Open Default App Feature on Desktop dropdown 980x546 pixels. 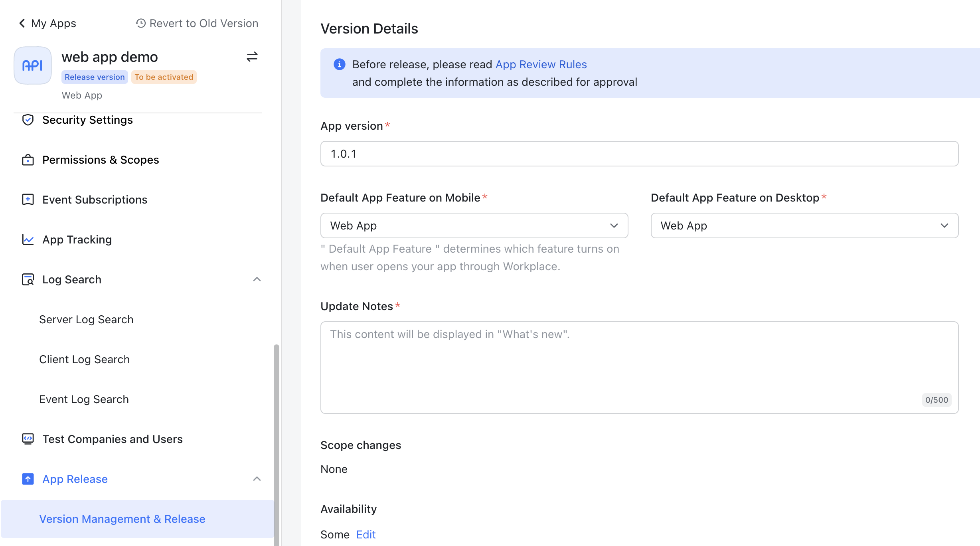804,225
